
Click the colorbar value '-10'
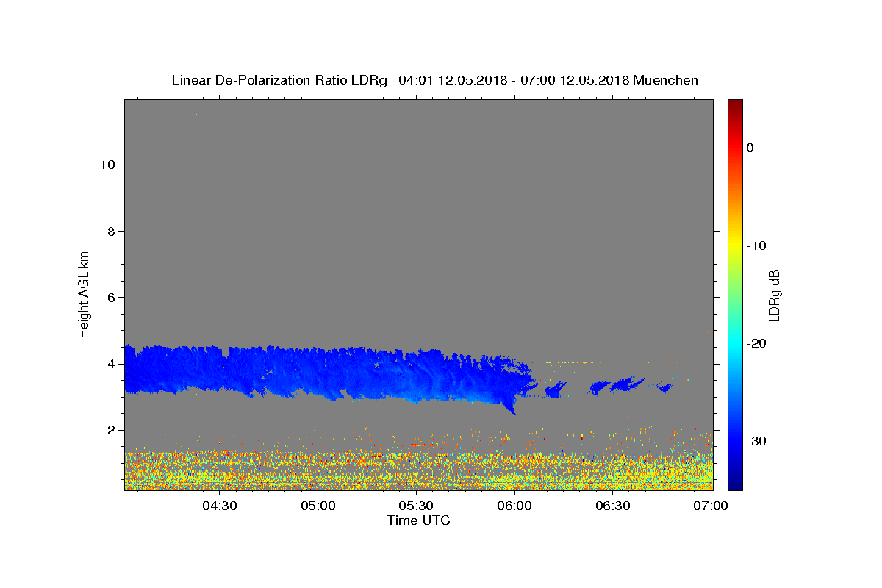pos(757,245)
